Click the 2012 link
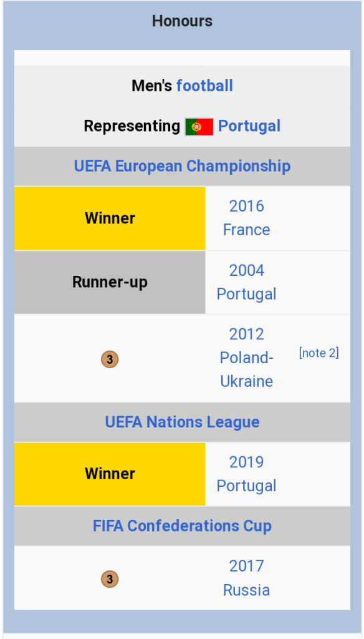The height and width of the screenshot is (639, 364). pyautogui.click(x=246, y=334)
